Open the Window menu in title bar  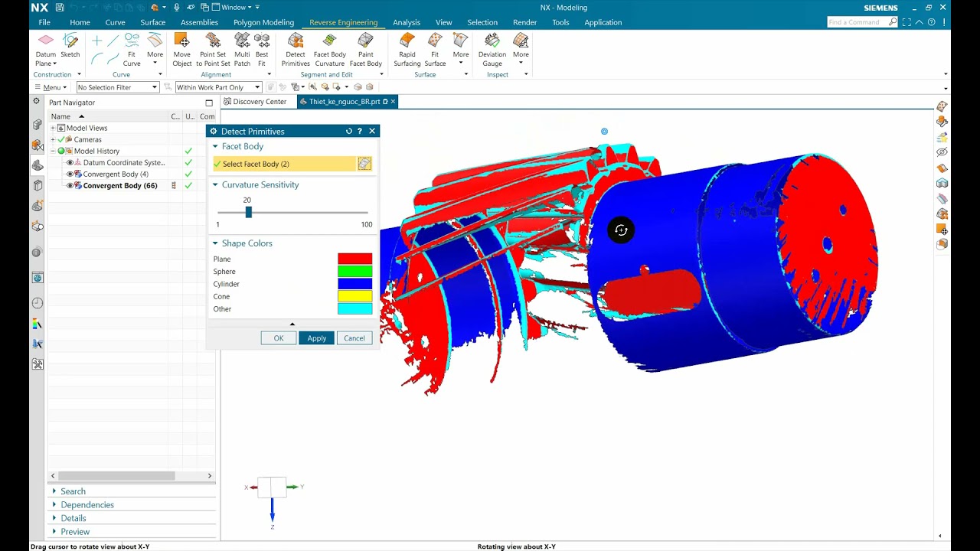coord(234,7)
